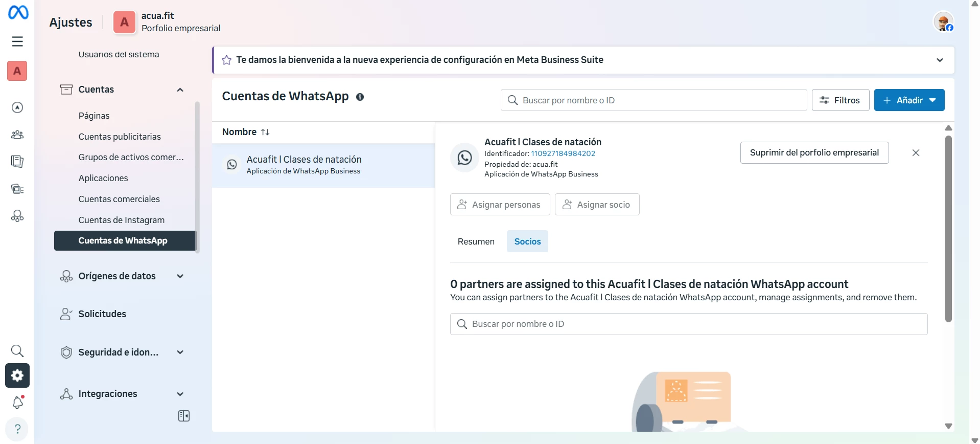The width and height of the screenshot is (980, 444).
Task: Open the help question mark icon
Action: tap(17, 429)
